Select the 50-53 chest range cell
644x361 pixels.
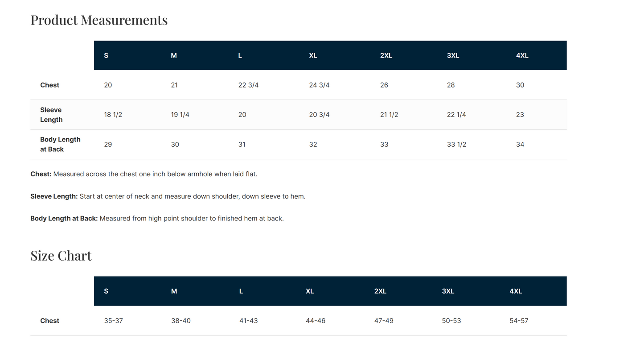(451, 321)
